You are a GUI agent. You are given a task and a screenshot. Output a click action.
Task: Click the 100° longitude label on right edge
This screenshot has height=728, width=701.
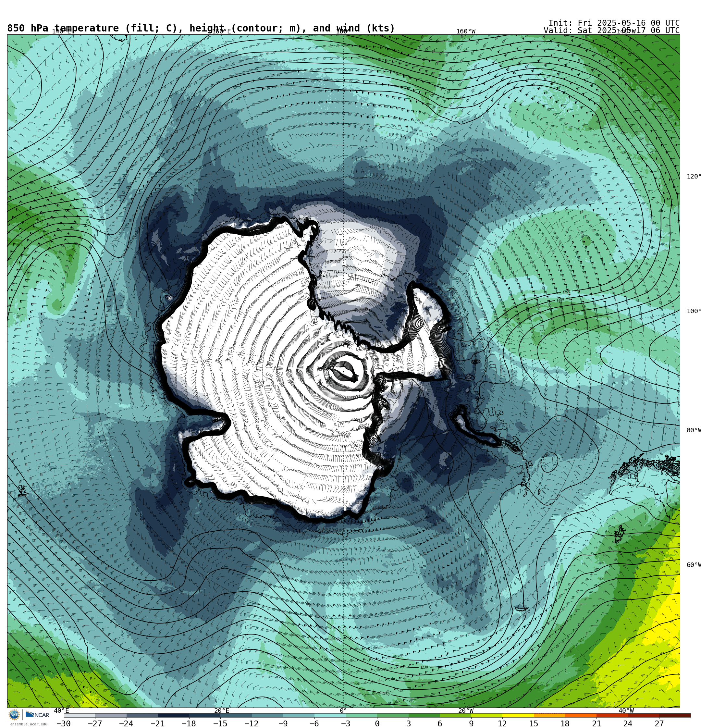(x=694, y=311)
